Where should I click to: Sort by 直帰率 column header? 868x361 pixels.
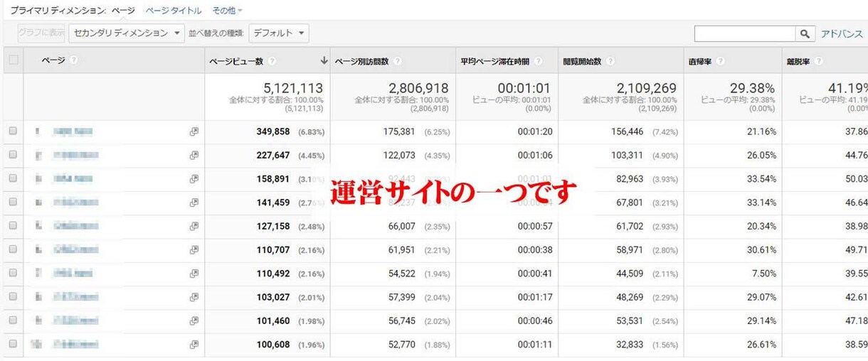point(702,61)
